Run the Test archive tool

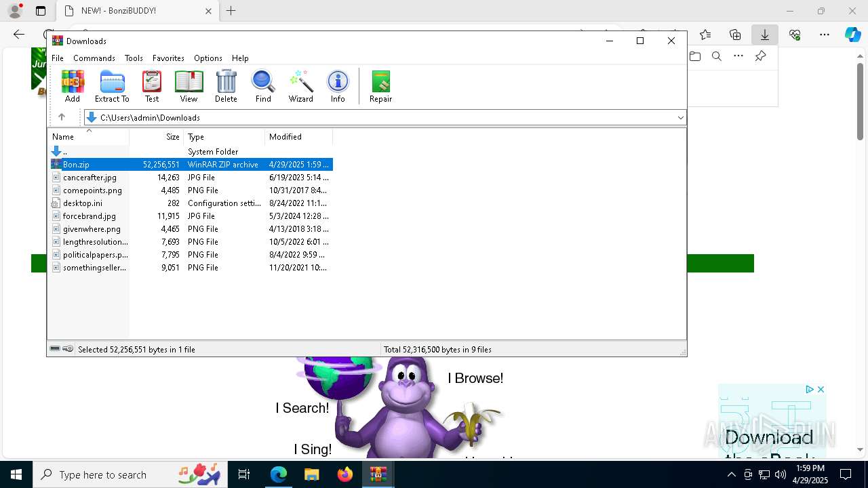tap(152, 86)
